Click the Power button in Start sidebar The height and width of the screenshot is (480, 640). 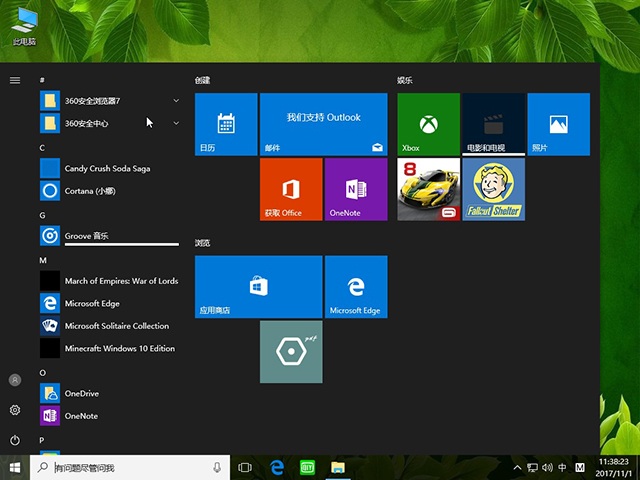coord(15,440)
